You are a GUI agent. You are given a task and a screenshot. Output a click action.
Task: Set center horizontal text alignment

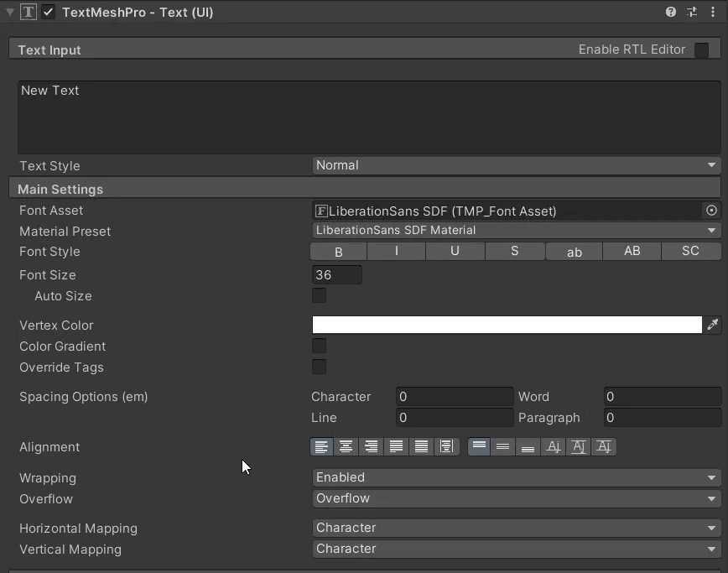coord(346,446)
